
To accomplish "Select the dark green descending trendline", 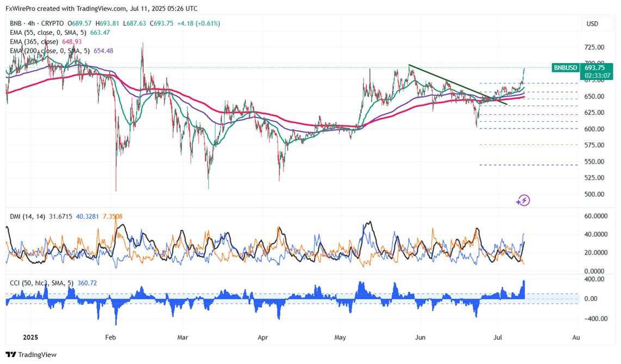I will (458, 85).
